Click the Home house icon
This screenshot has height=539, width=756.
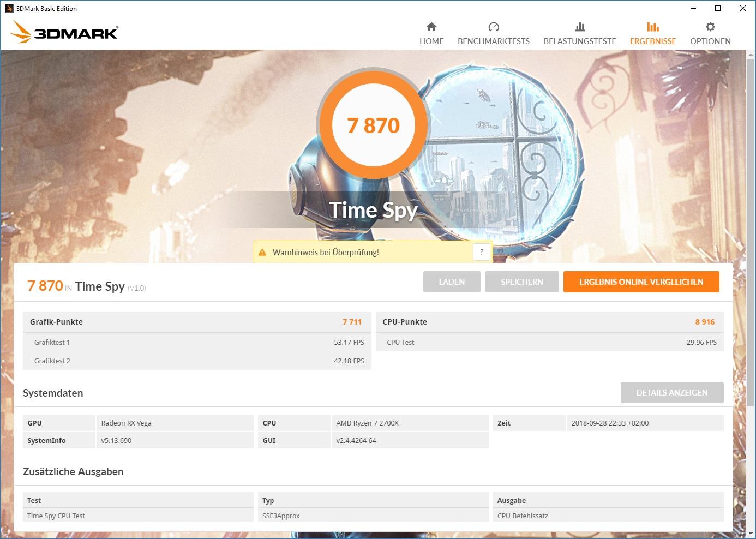point(431,27)
